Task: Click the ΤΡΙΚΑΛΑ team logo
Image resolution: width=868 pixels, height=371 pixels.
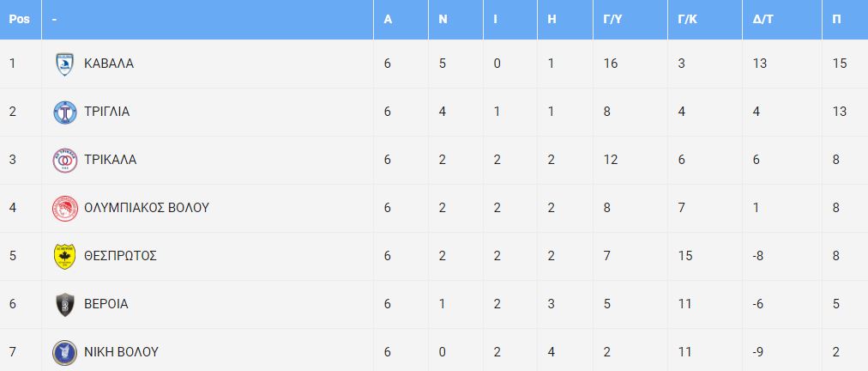Action: click(65, 161)
